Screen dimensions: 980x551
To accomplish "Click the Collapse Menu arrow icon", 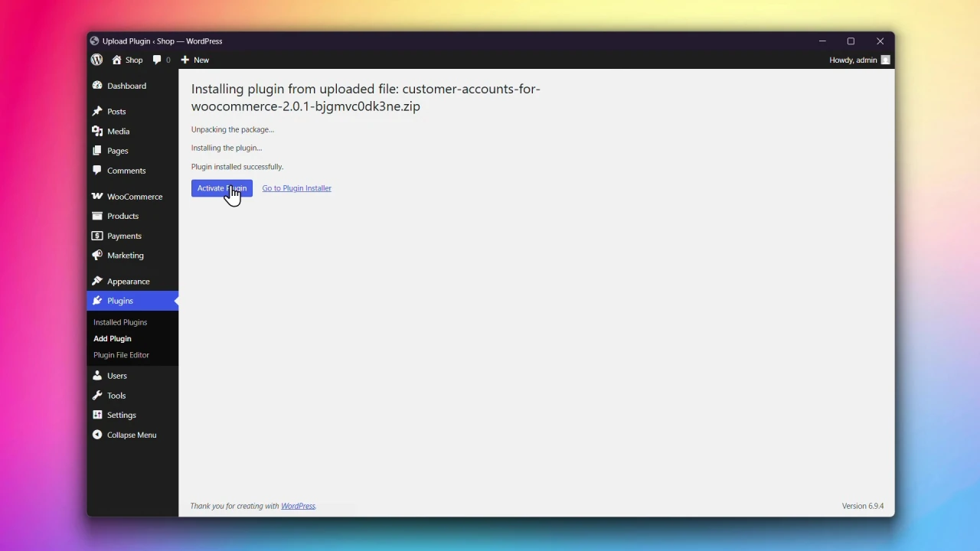I will pos(97,435).
